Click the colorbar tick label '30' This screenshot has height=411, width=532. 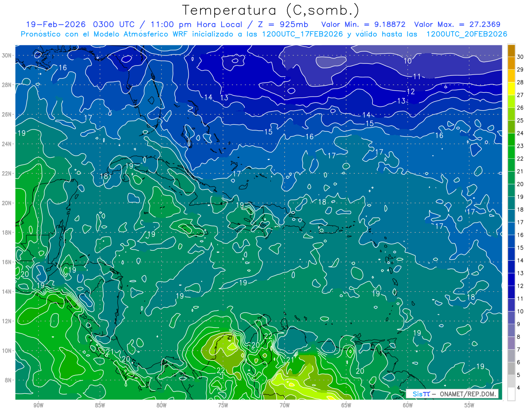(520, 57)
